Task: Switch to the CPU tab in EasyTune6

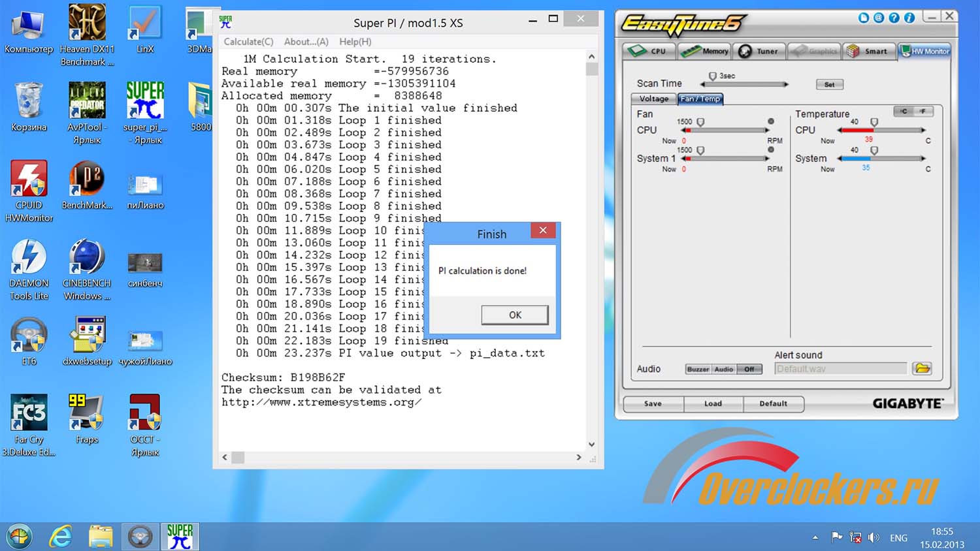Action: pos(648,51)
